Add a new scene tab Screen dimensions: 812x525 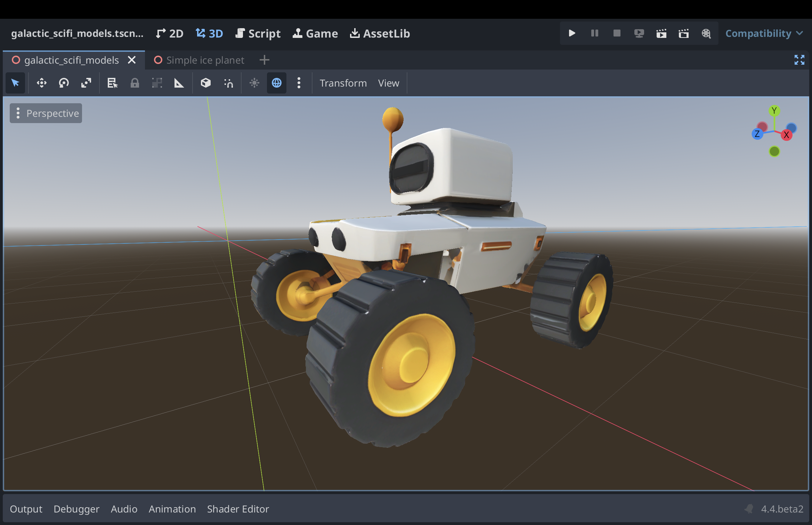(x=264, y=60)
